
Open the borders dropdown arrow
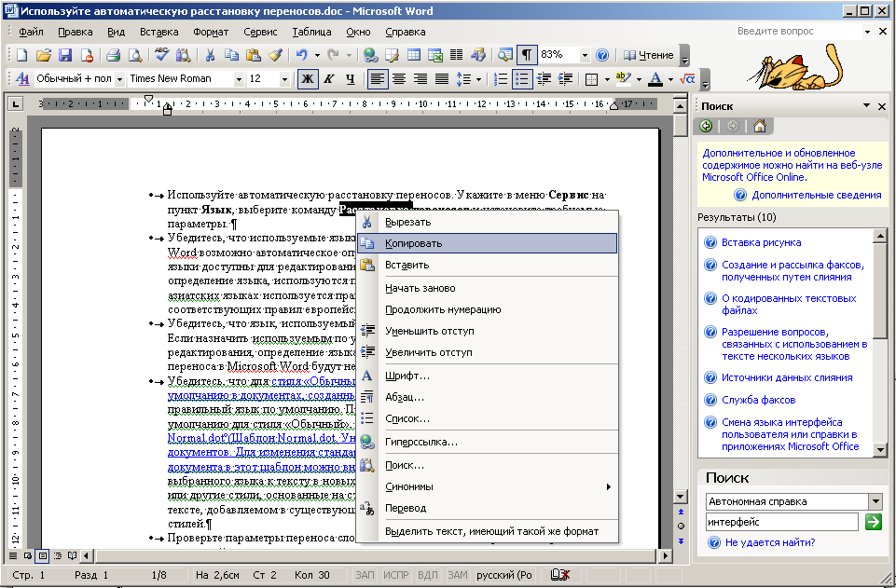tap(606, 79)
